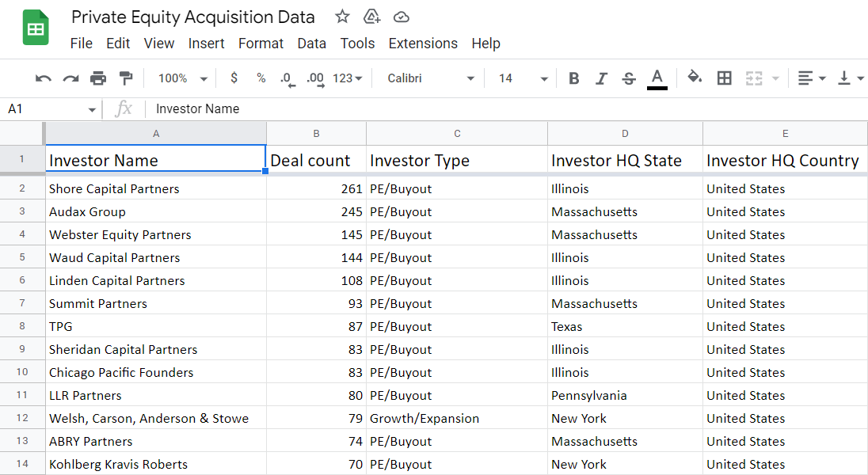Star this document as favorite
The image size is (868, 475).
342,17
